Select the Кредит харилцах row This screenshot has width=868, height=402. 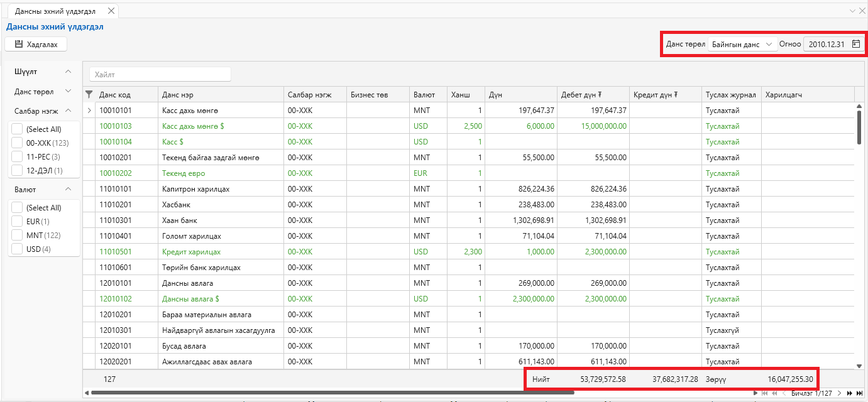click(468, 252)
